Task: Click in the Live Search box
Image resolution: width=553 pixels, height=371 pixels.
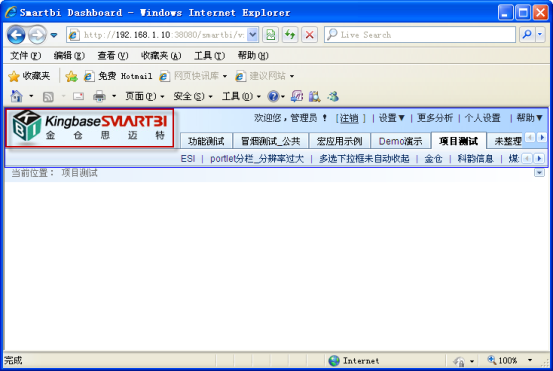Action: (420, 35)
